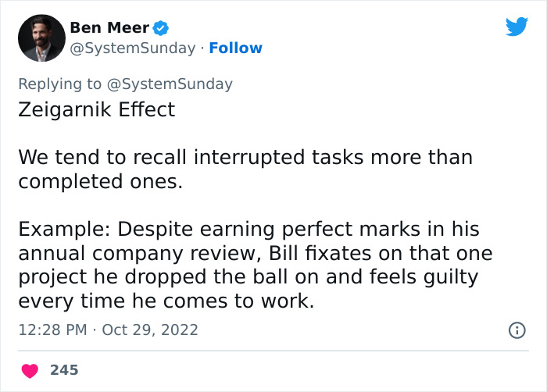Image resolution: width=547 pixels, height=392 pixels.
Task: View the 245 likes count
Action: point(64,369)
